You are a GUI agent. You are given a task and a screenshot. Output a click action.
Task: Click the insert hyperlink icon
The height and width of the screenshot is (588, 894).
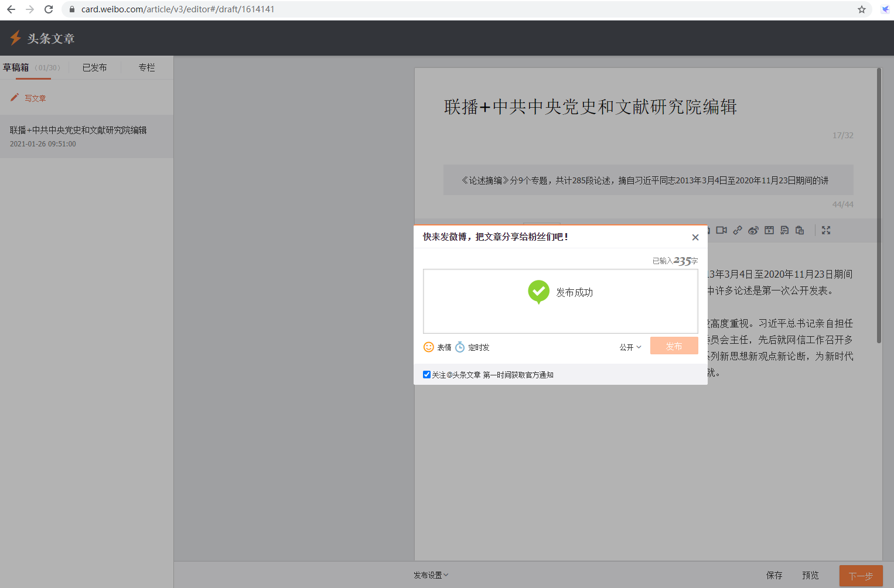tap(738, 230)
